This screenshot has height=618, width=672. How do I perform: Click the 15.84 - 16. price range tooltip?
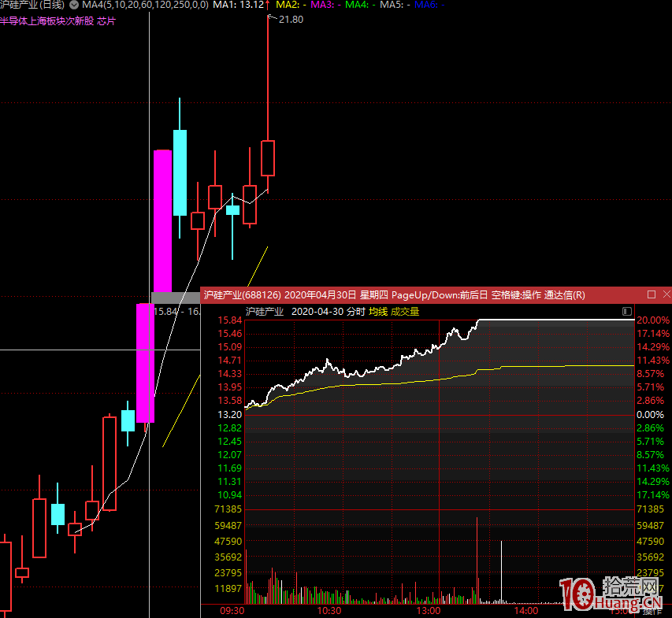176,311
